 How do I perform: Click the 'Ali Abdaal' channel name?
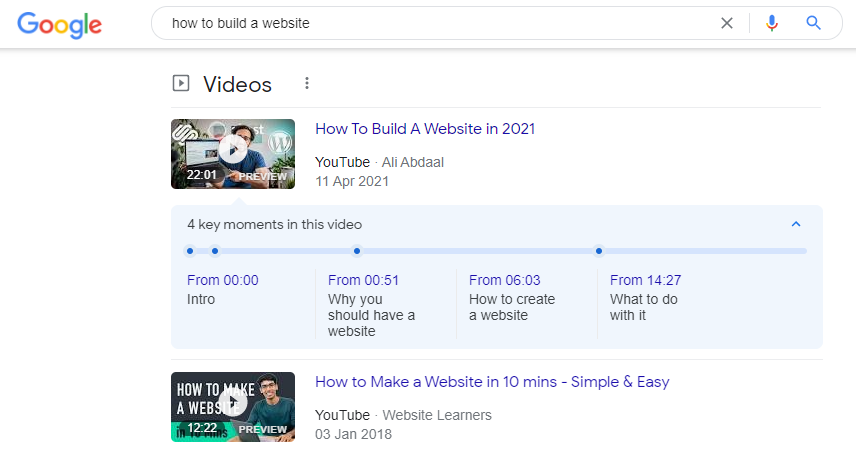pos(413,162)
